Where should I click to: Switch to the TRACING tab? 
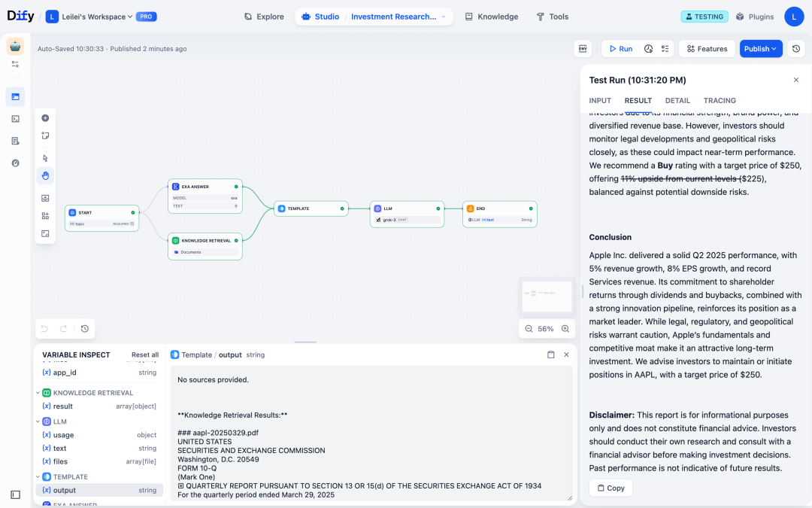[720, 100]
